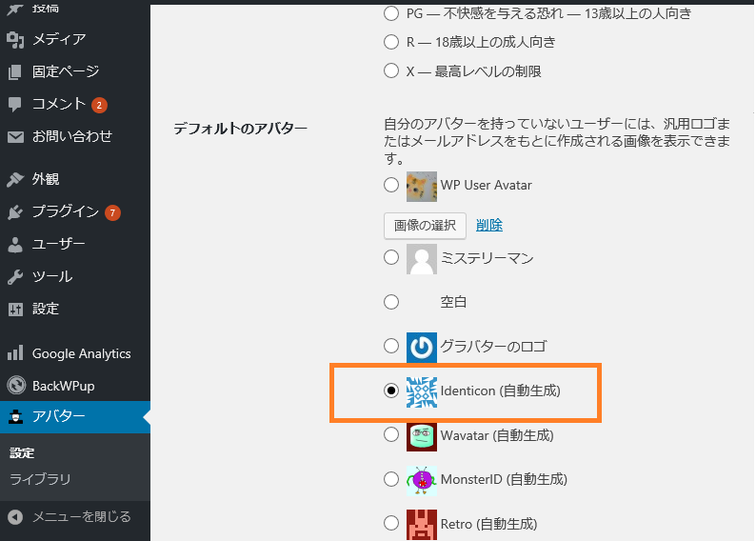Open the 設定 settings menu item

(x=45, y=309)
